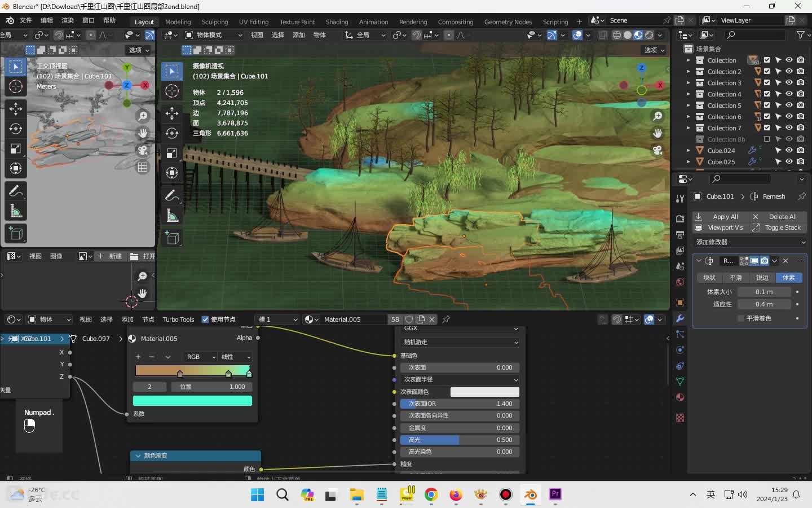Open the Modifier properties wrench tab
Viewport: 812px width, 508px height.
680,318
